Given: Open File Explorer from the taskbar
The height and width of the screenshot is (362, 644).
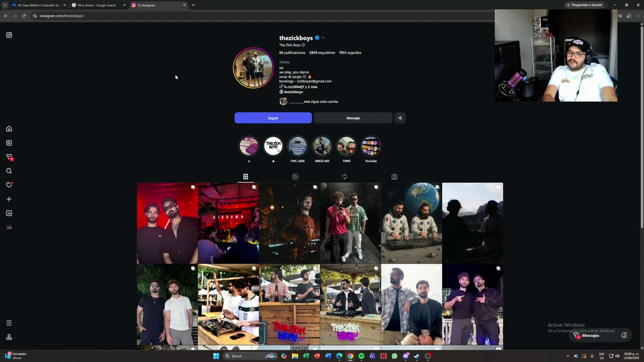Looking at the screenshot, I should (295, 356).
